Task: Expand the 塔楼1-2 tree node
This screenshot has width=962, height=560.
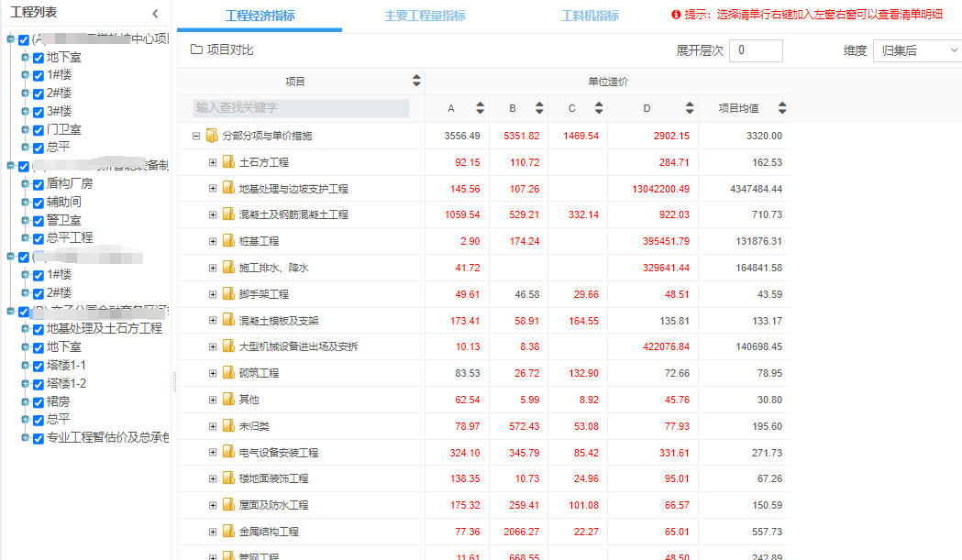Action: click(25, 383)
